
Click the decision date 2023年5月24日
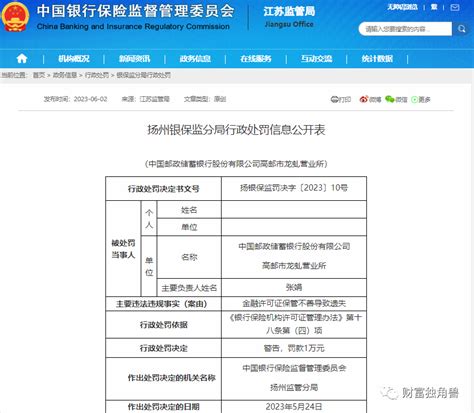pos(294,407)
